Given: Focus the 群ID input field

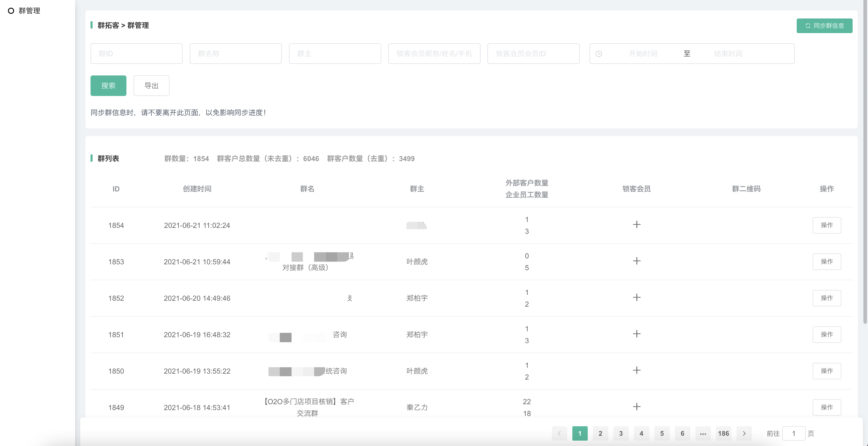Looking at the screenshot, I should coord(136,54).
